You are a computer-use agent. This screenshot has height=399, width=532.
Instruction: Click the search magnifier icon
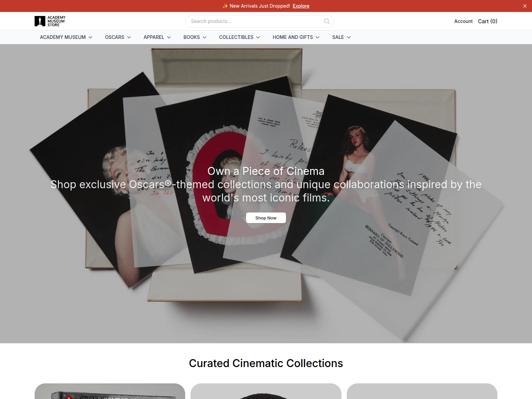[327, 21]
